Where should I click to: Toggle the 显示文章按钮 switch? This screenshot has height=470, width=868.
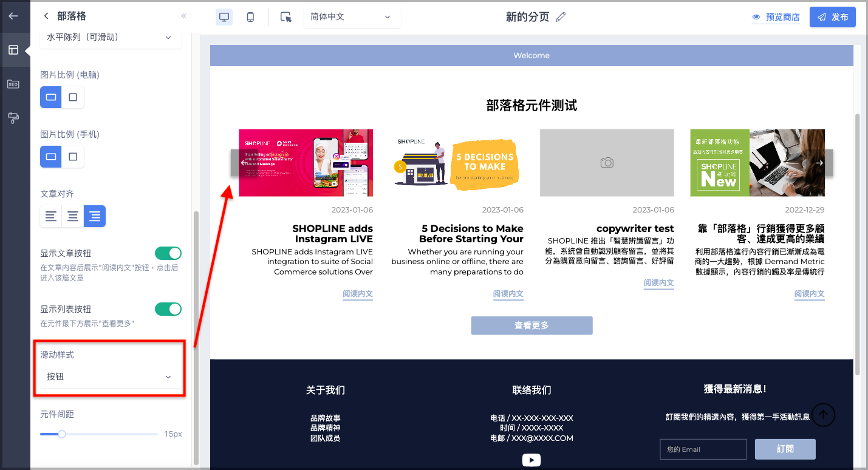tap(168, 253)
